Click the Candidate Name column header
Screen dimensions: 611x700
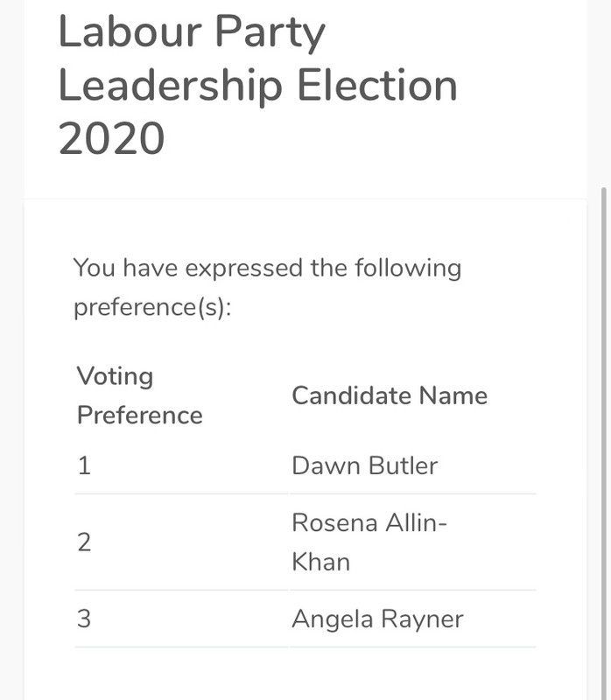[390, 395]
